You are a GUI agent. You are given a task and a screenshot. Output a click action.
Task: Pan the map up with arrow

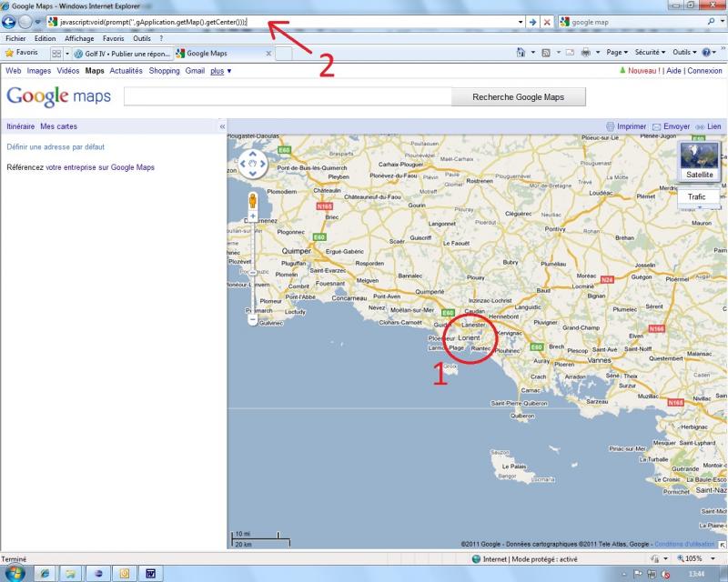[253, 154]
